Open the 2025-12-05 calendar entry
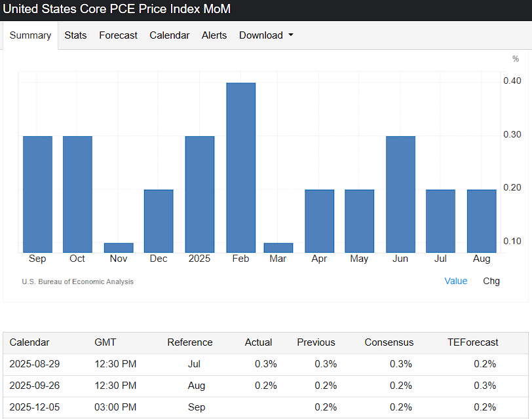The width and height of the screenshot is (532, 419). [35, 407]
